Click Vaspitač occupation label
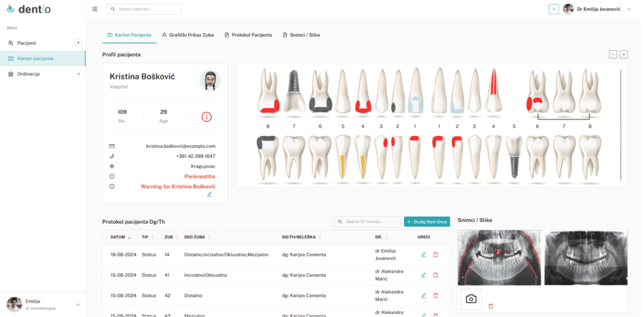Image resolution: width=644 pixels, height=317 pixels. tap(119, 87)
